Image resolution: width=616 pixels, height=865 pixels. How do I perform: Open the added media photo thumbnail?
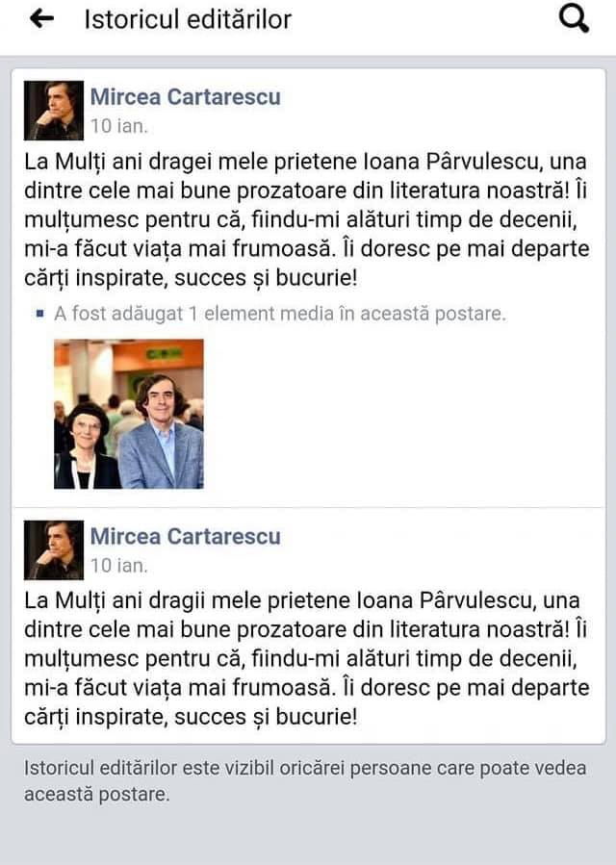click(x=129, y=414)
